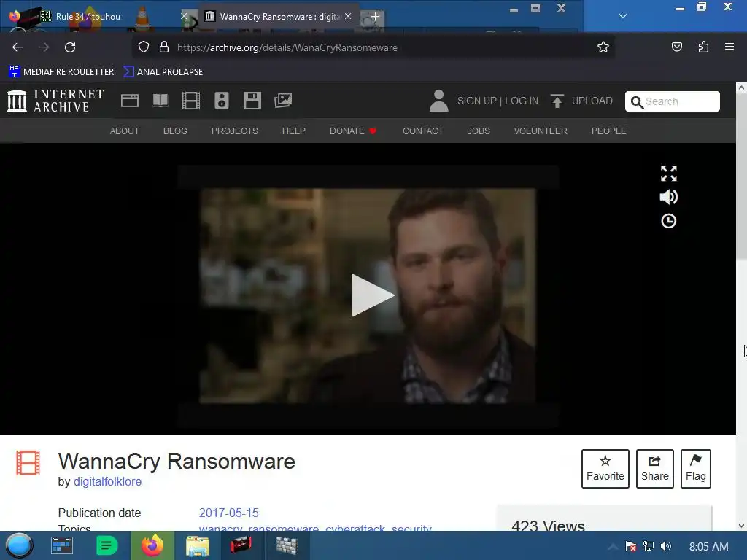Click the film strip media type icon by title

(28, 463)
